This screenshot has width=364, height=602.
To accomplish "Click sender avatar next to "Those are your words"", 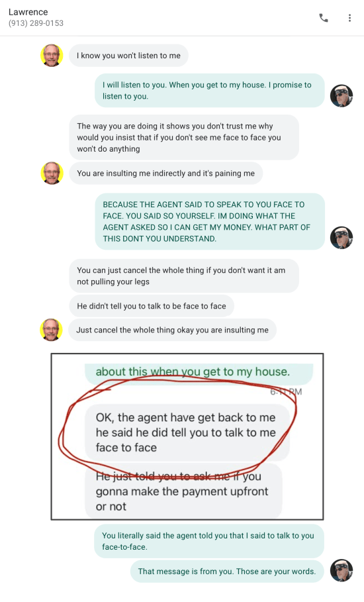I will [x=341, y=570].
